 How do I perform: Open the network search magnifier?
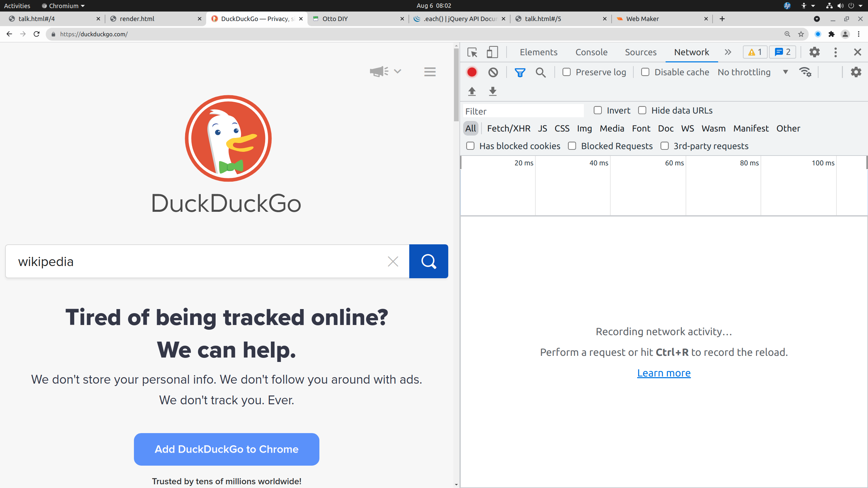[540, 72]
